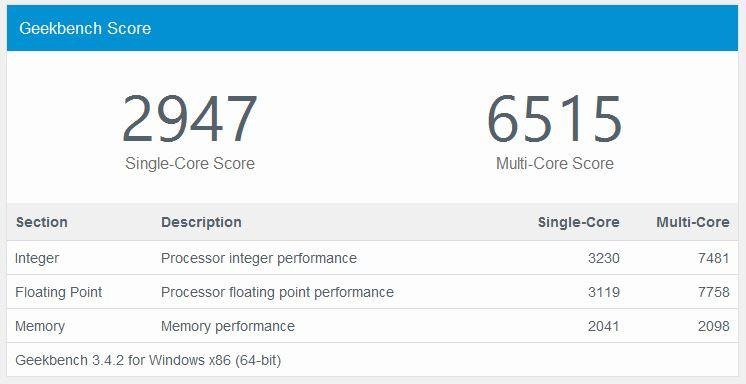Select the 2947 single-core score number
This screenshot has width=746, height=384.
coord(189,119)
